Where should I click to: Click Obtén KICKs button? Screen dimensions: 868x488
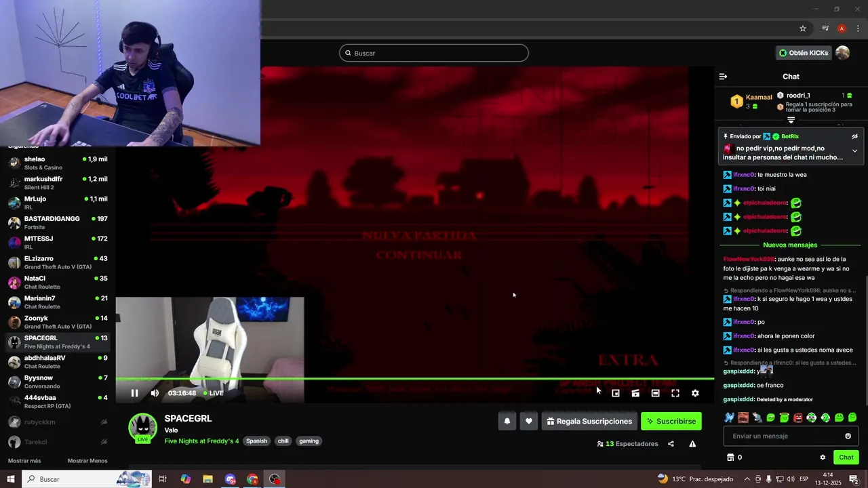804,53
